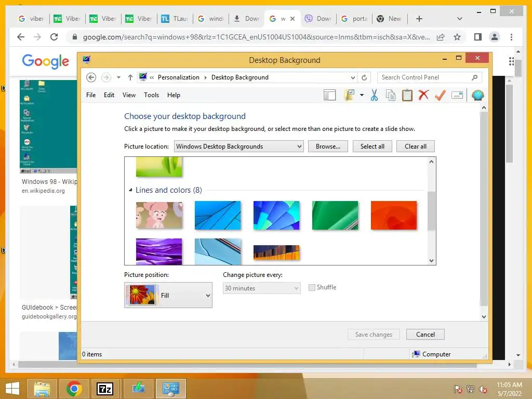The width and height of the screenshot is (532, 399).
Task: Click Personalization in the breadcrumb path
Action: tap(179, 77)
